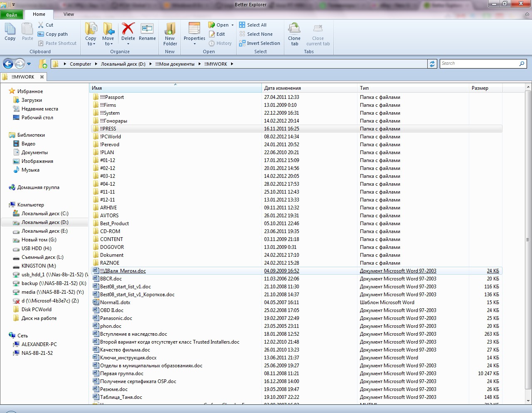Click the red Delete icon
The width and height of the screenshot is (532, 413).
[x=128, y=30]
